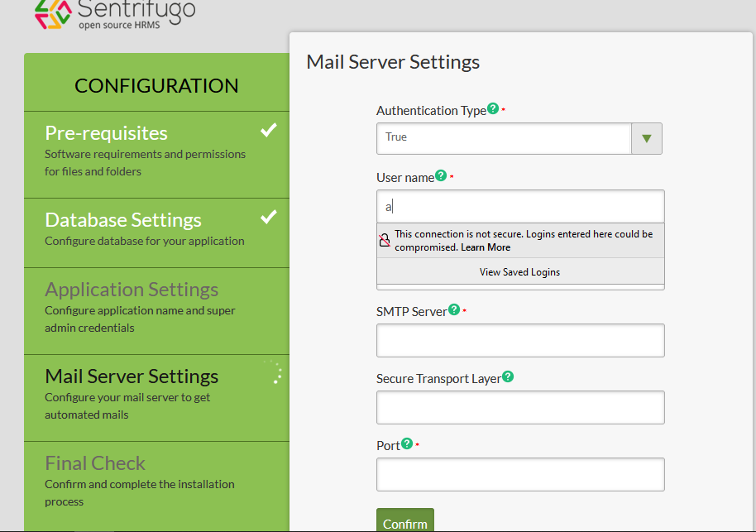
Task: Open the Authentication Type combo box showing True
Action: point(504,138)
